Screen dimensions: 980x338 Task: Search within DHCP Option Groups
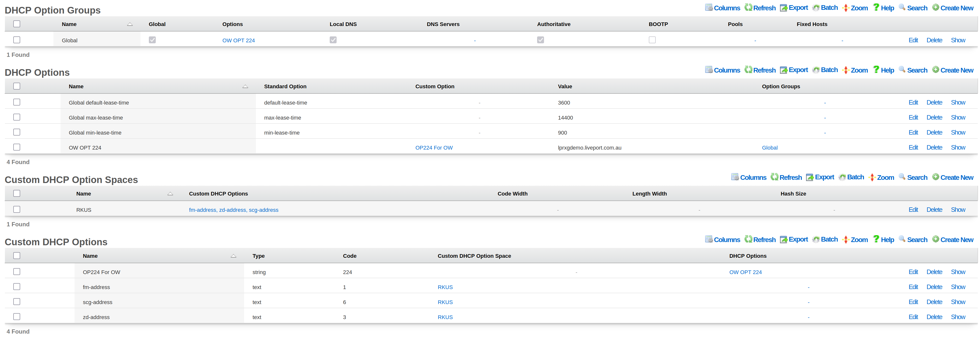click(x=913, y=8)
